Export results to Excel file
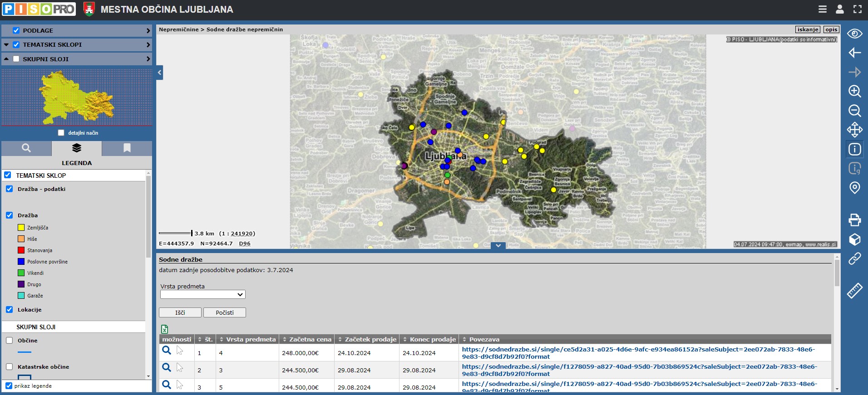The height and width of the screenshot is (395, 868). point(164,329)
